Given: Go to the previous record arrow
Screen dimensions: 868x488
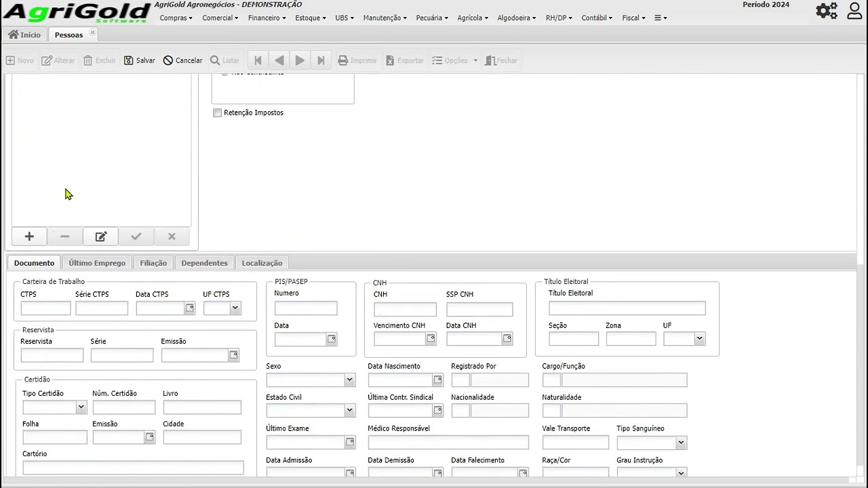Looking at the screenshot, I should tap(279, 60).
